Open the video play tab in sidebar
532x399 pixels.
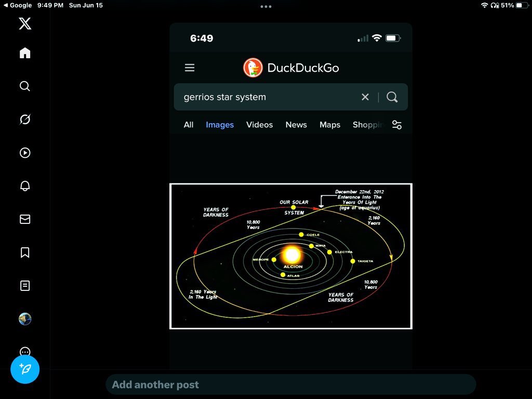(x=25, y=153)
